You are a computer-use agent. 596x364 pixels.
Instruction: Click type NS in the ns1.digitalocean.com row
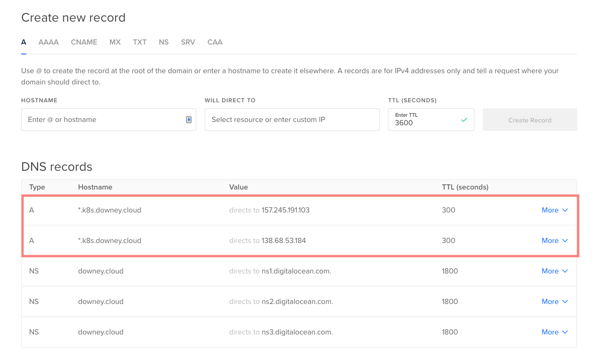[x=34, y=271]
